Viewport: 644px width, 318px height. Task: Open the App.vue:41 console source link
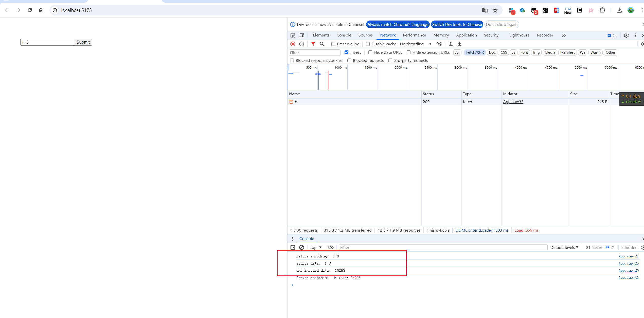point(629,278)
